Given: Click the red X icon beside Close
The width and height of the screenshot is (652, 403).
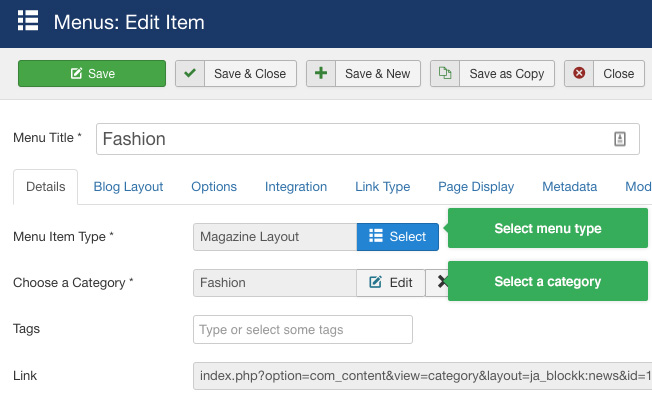Looking at the screenshot, I should (x=579, y=73).
